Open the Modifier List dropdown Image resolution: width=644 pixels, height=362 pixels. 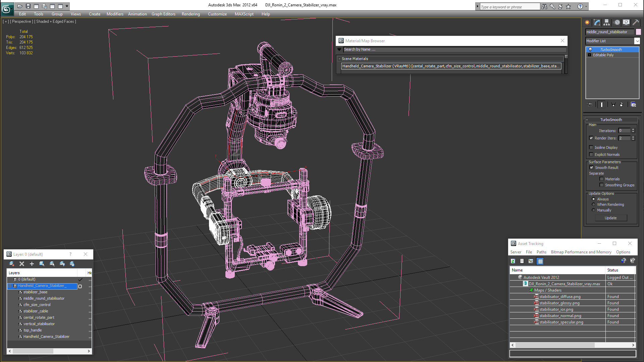pyautogui.click(x=637, y=41)
